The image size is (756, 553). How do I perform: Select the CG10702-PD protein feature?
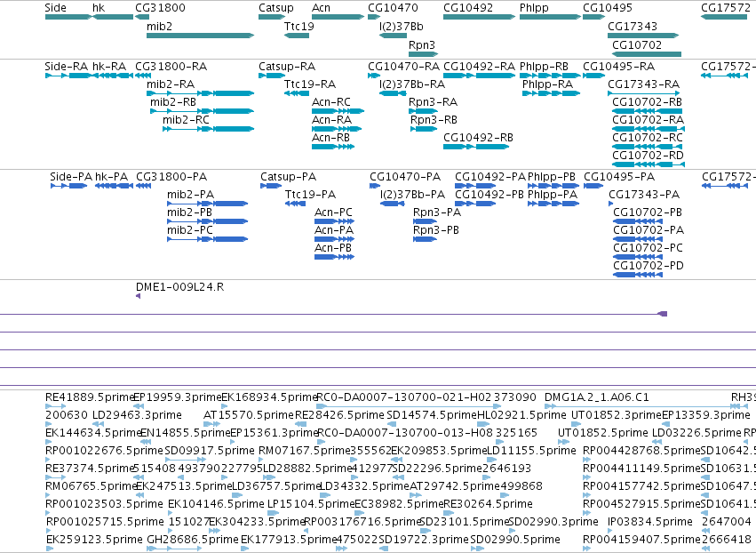(x=638, y=275)
